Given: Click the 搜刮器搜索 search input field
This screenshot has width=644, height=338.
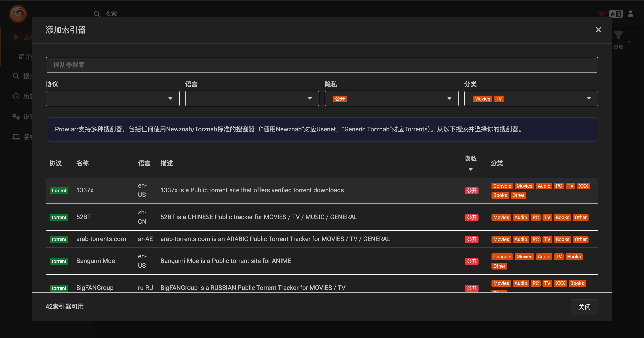Looking at the screenshot, I should tap(322, 65).
